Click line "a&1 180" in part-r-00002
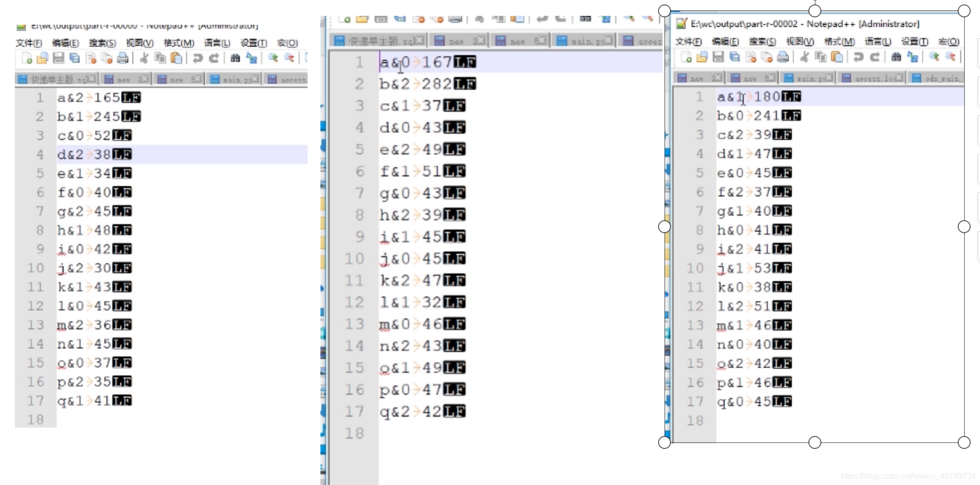This screenshot has width=980, height=485. tap(758, 97)
